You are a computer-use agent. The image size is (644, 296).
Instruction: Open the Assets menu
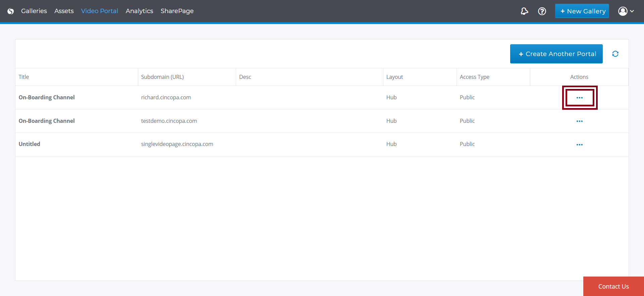64,11
